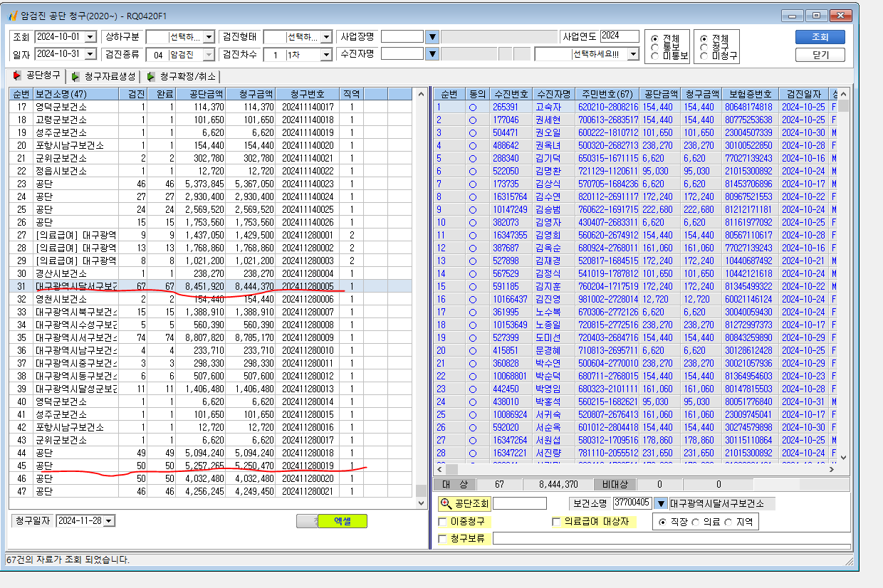
Task: Open the 검진차수 1차 dropdown
Action: tap(326, 54)
